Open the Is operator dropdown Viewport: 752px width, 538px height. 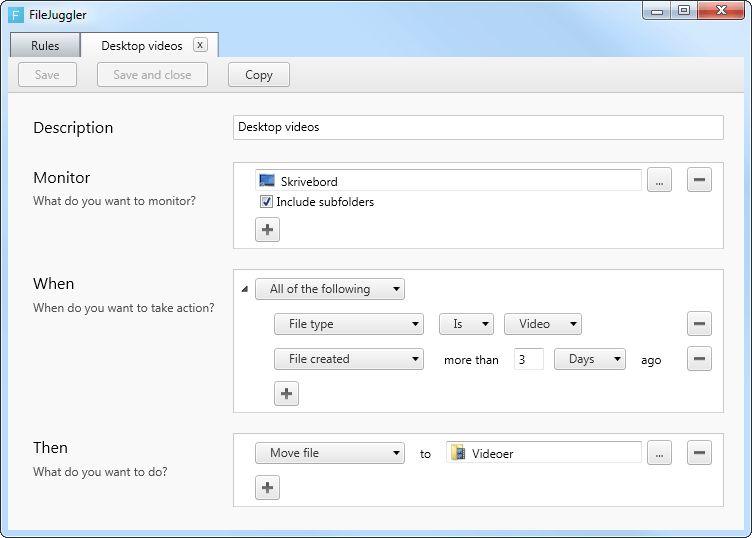(x=466, y=324)
